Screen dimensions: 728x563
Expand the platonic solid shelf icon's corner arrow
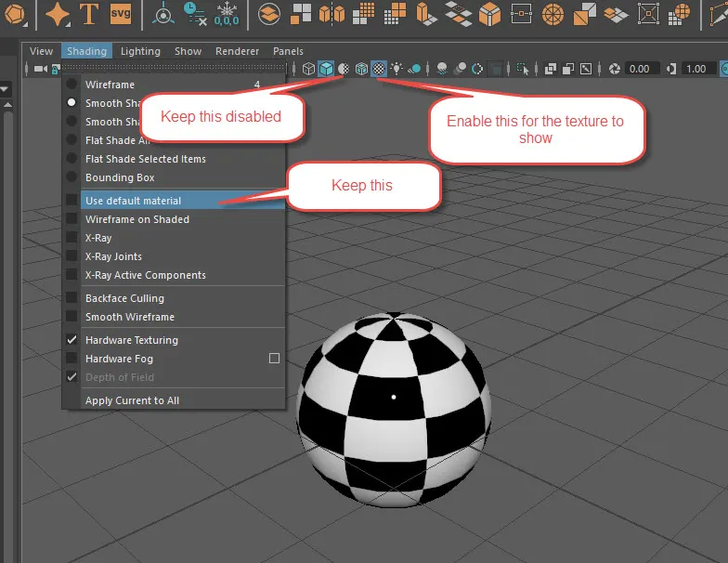(25, 22)
